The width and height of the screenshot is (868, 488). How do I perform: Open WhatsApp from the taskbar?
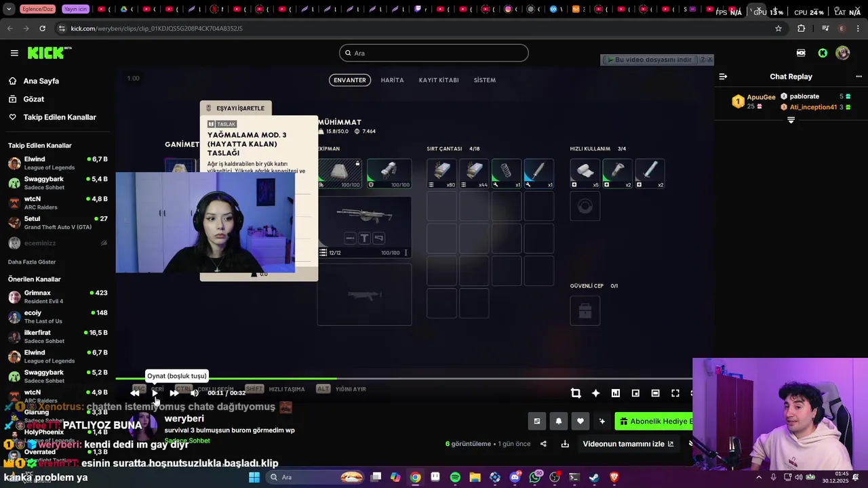click(x=535, y=477)
